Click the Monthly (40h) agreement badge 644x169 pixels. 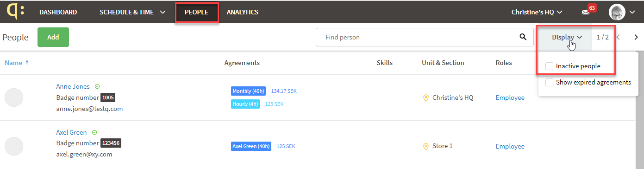[248, 91]
